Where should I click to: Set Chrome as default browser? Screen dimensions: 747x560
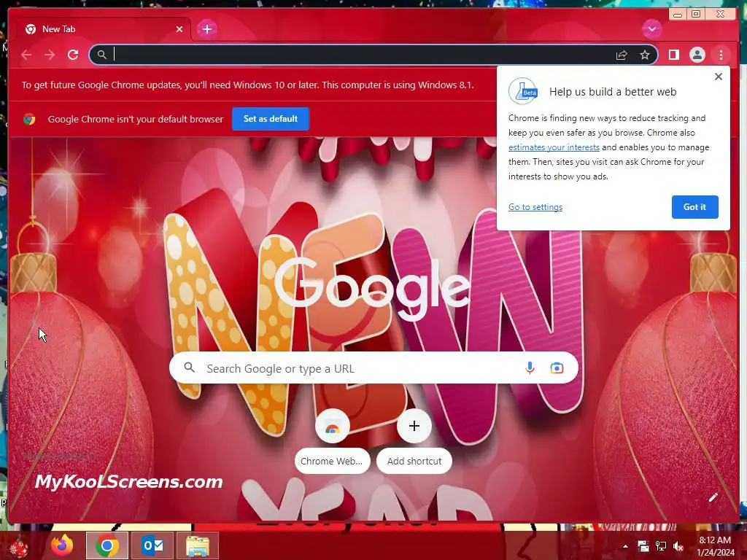[271, 119]
